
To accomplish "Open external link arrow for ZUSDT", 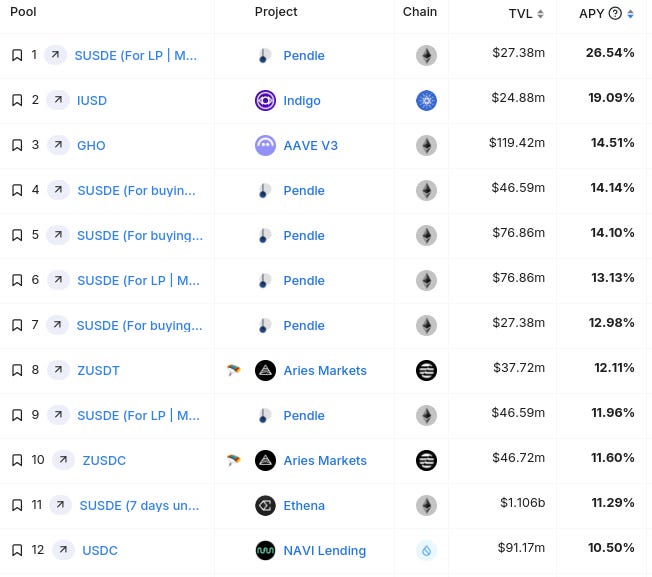I will click(58, 370).
